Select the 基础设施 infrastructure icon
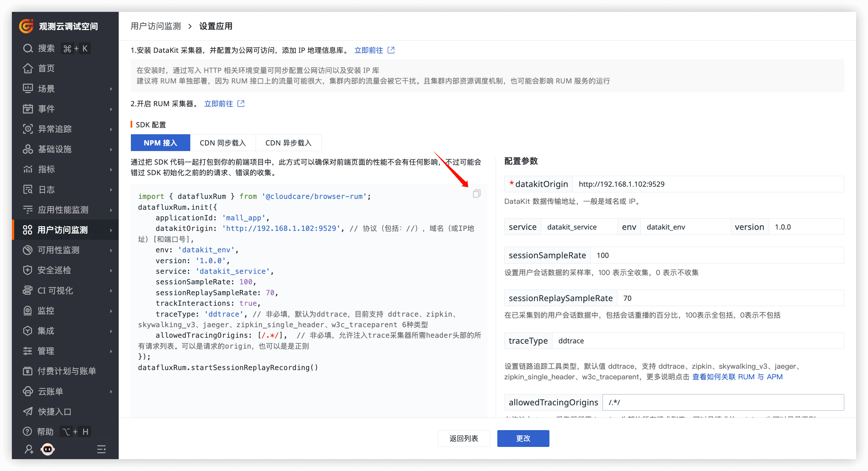The width and height of the screenshot is (868, 471). [28, 149]
